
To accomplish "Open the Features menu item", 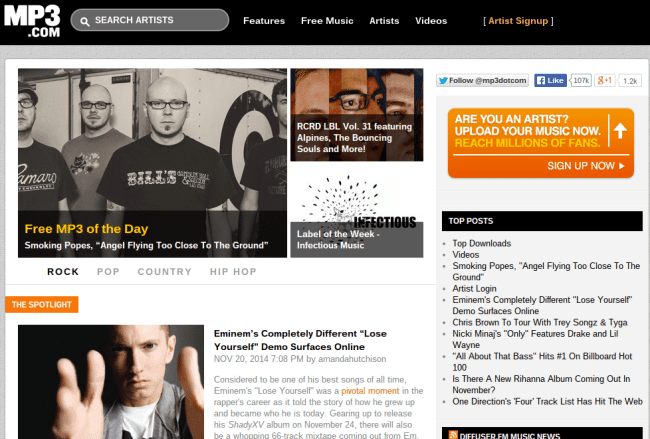I will [x=264, y=21].
